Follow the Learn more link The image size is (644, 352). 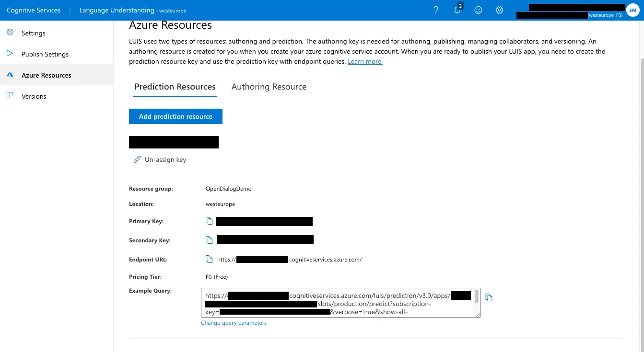click(x=365, y=62)
